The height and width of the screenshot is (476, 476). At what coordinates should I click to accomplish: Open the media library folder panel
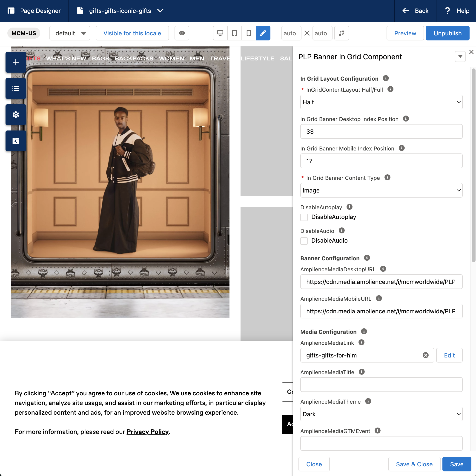coord(16,141)
